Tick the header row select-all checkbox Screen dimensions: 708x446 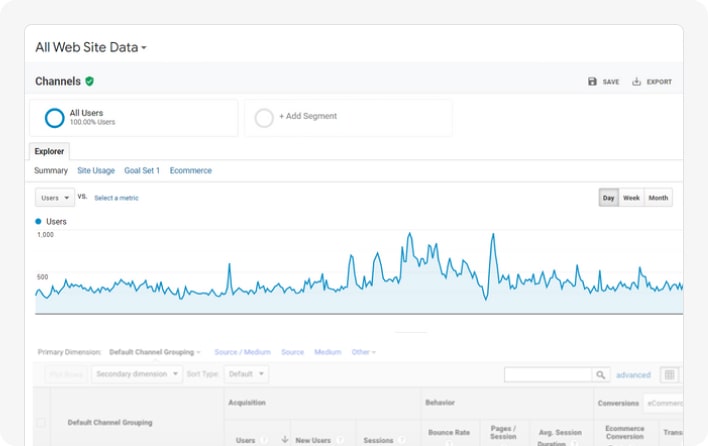pyautogui.click(x=41, y=423)
